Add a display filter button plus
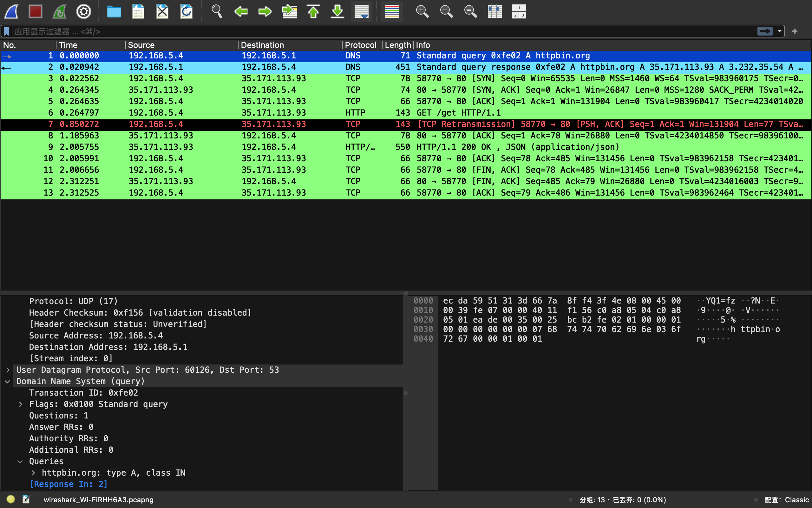 (x=795, y=31)
